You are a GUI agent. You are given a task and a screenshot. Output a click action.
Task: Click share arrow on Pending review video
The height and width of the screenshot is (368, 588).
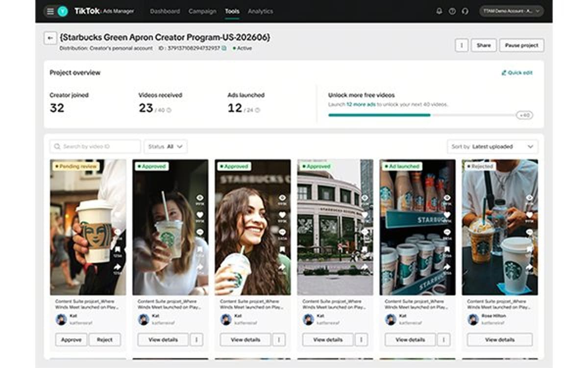[118, 267]
